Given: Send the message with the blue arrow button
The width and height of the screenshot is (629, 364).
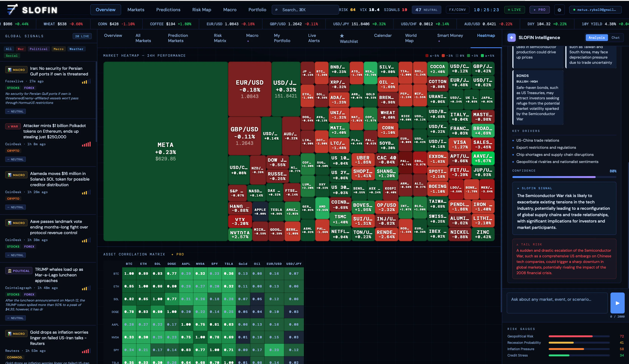Looking at the screenshot, I should click(618, 303).
